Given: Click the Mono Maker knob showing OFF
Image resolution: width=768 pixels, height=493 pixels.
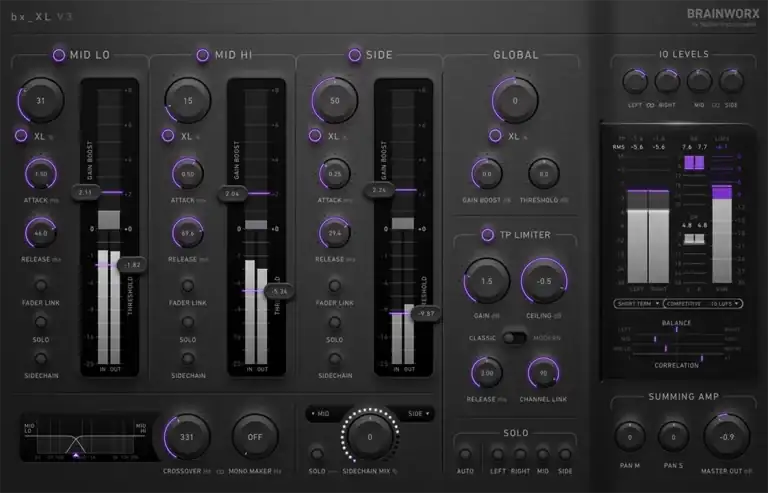Looking at the screenshot, I should click(255, 437).
